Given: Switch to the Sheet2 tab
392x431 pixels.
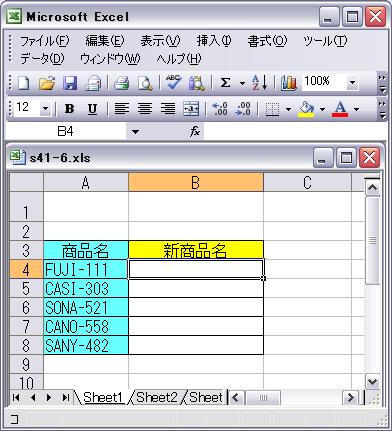Looking at the screenshot, I should coord(156,397).
